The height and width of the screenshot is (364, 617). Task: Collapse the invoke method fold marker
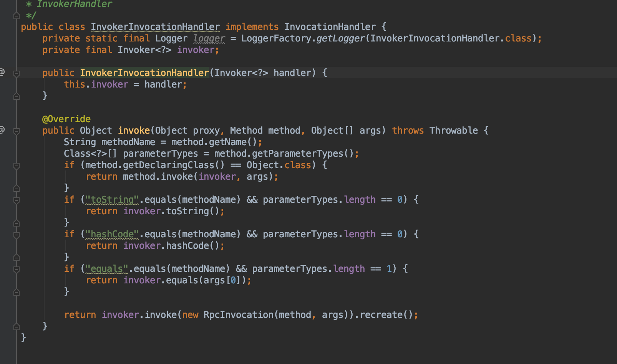pyautogui.click(x=17, y=131)
